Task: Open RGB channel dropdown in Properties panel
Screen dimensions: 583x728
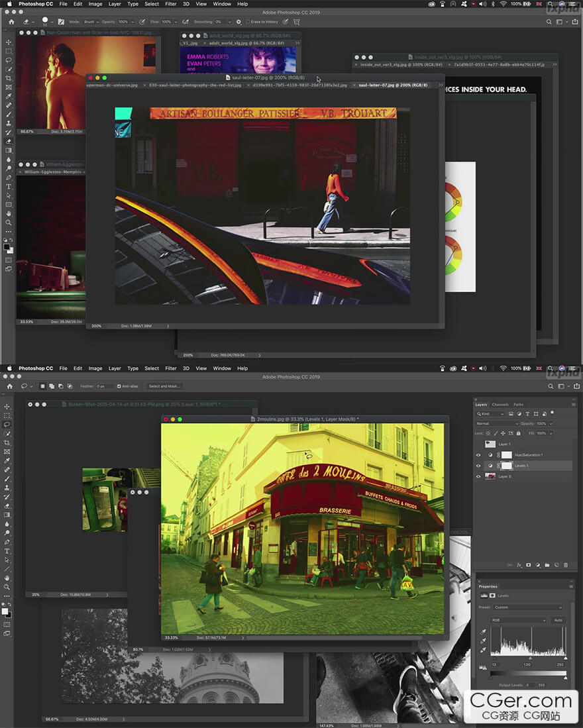Action: point(519,620)
